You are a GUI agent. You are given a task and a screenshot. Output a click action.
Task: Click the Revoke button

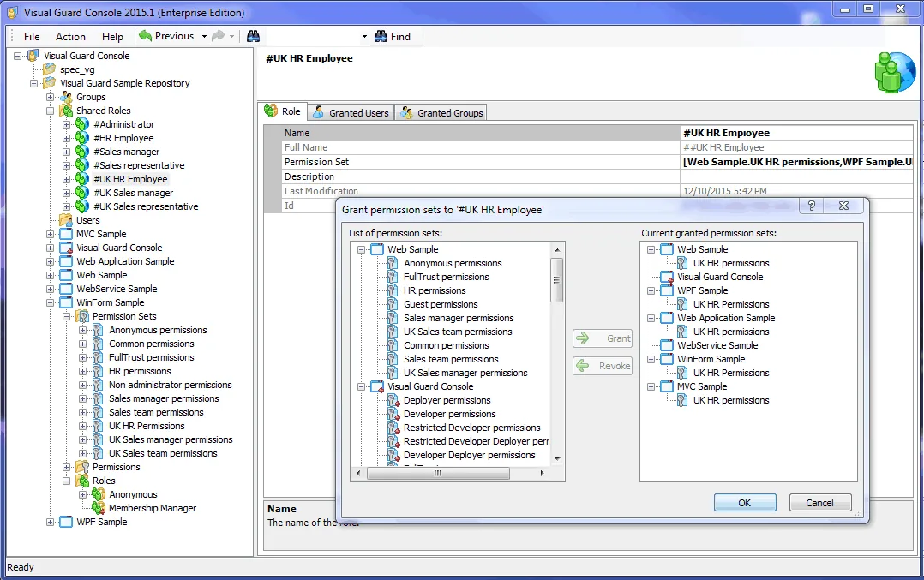(x=603, y=366)
